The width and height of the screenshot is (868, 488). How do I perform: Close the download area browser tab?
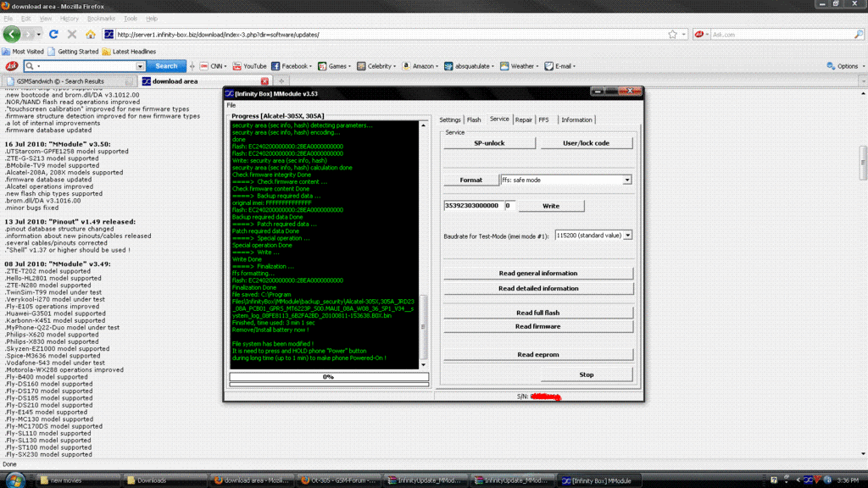pos(264,81)
